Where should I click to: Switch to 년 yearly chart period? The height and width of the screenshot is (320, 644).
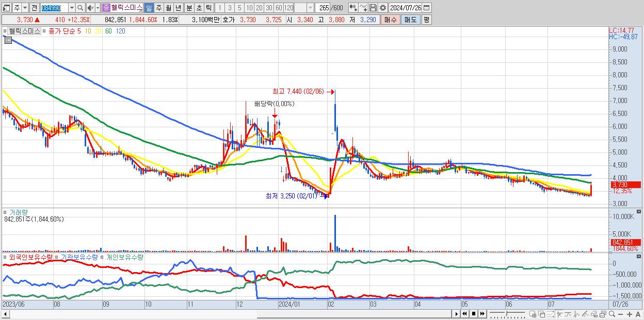pos(178,8)
